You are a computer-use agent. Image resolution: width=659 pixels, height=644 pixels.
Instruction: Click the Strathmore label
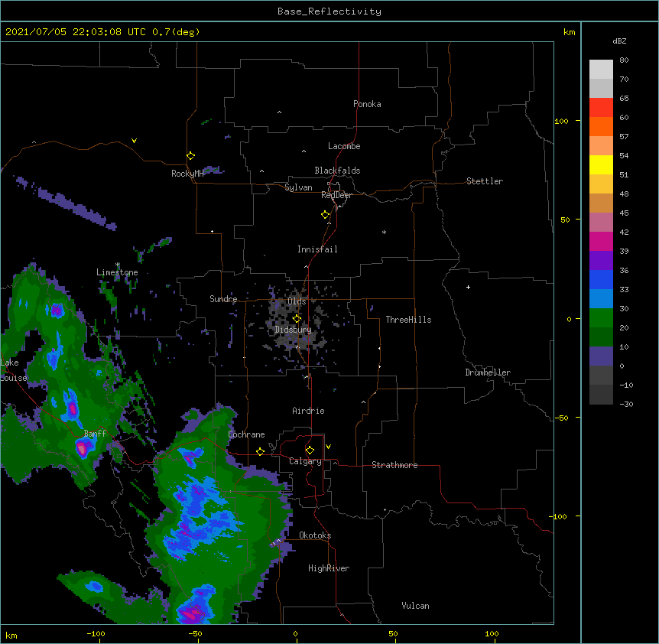394,465
